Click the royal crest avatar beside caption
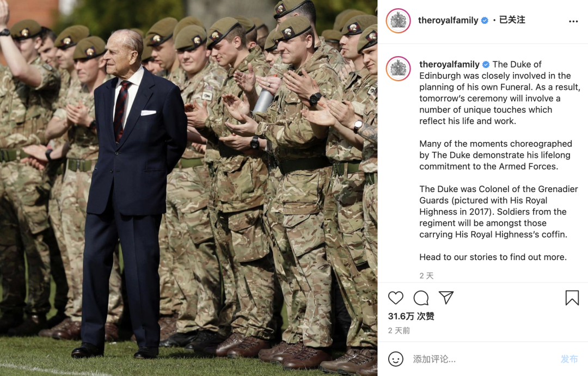The height and width of the screenshot is (376, 588). (x=398, y=69)
